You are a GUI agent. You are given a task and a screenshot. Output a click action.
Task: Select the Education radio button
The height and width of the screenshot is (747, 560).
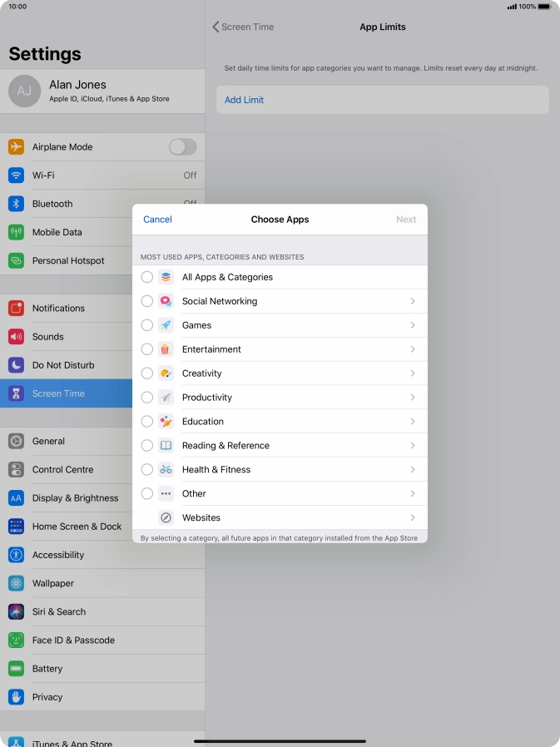pos(146,421)
